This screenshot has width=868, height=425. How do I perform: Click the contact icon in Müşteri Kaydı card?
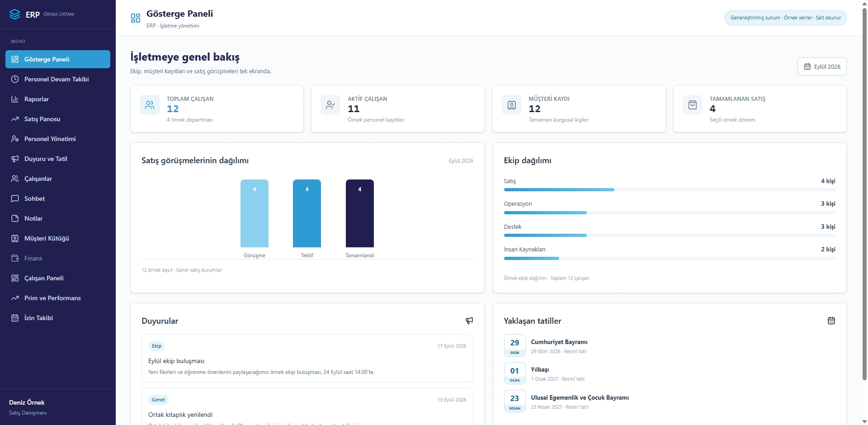pos(512,105)
